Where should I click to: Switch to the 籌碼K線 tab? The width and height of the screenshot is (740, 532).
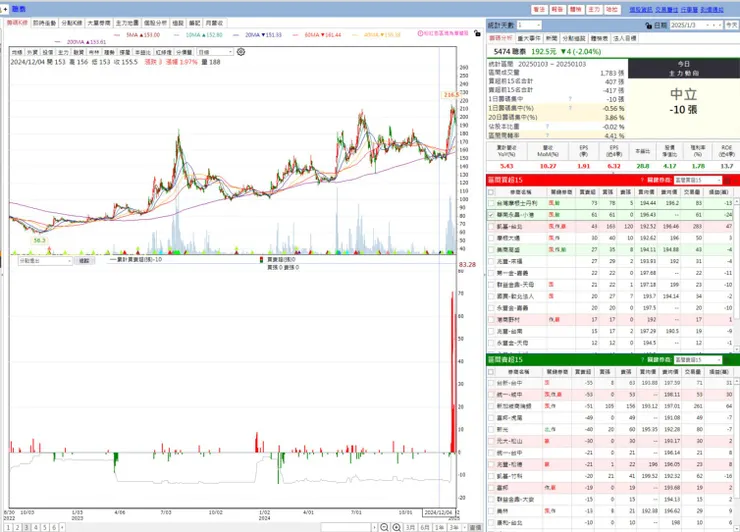pyautogui.click(x=17, y=23)
